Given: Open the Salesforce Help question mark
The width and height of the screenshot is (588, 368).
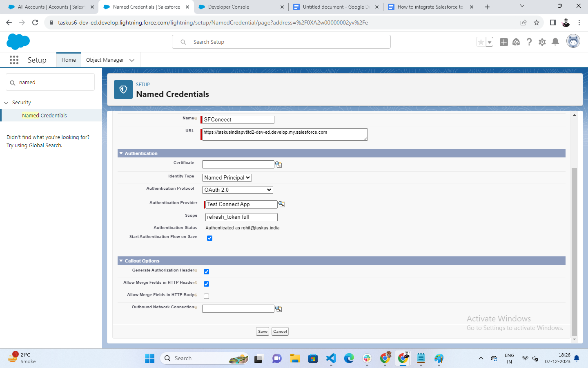Looking at the screenshot, I should (529, 42).
